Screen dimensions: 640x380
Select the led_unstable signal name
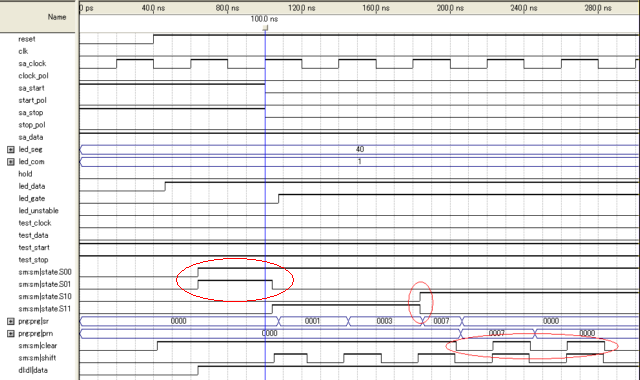(x=38, y=211)
